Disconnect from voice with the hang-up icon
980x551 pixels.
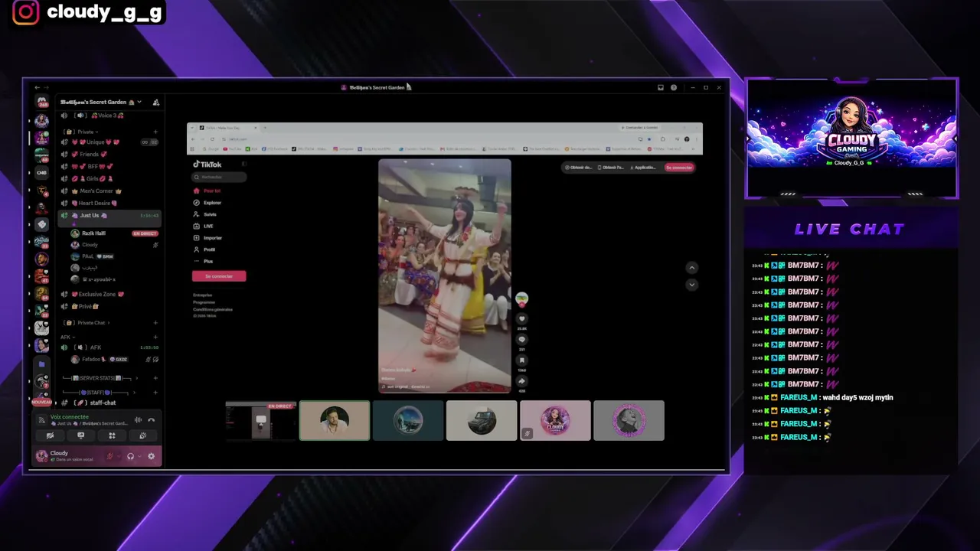click(x=151, y=419)
